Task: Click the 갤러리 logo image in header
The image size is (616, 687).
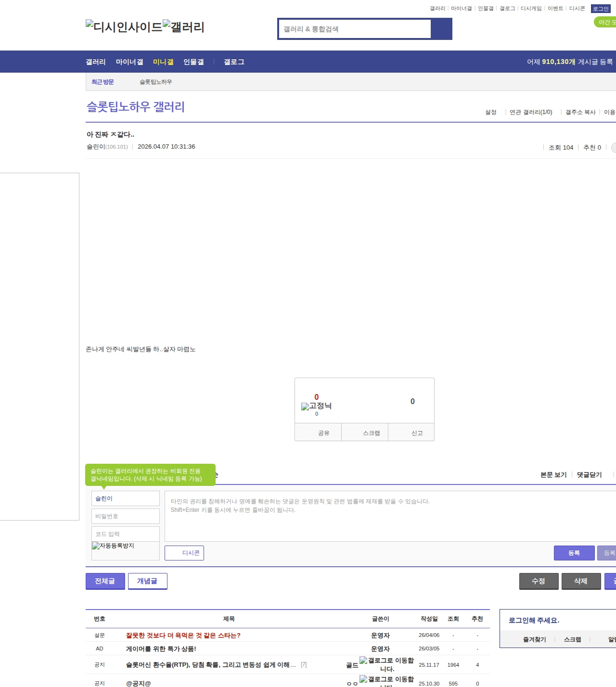Action: pyautogui.click(x=183, y=27)
